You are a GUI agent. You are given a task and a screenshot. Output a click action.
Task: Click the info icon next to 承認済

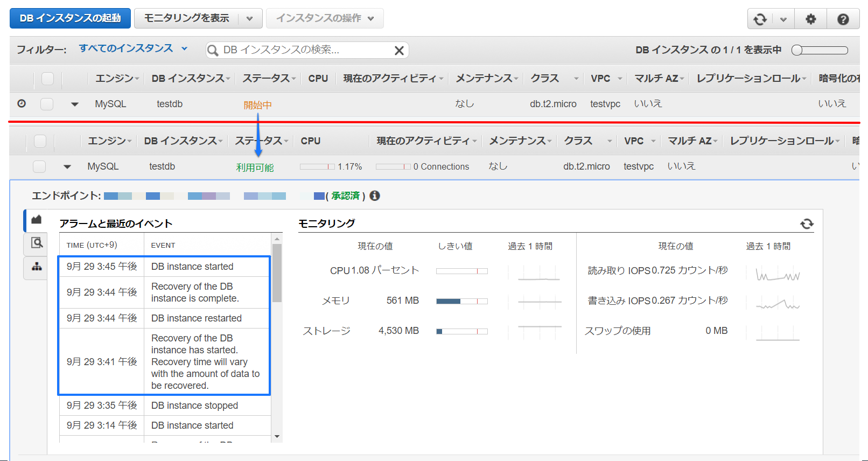[375, 195]
